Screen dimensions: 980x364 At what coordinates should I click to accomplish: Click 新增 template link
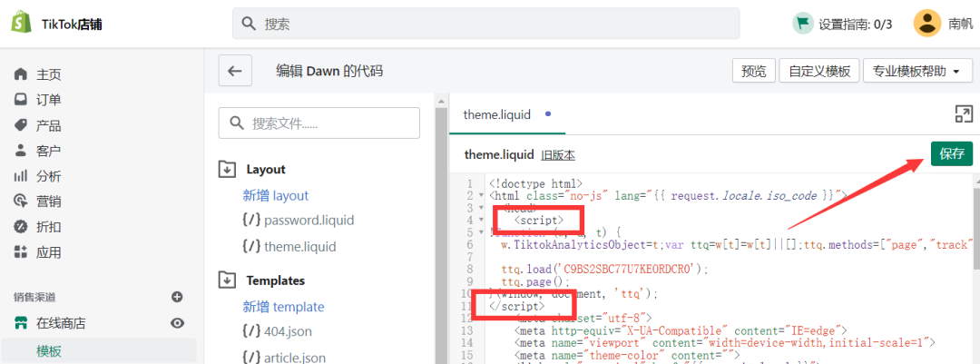[284, 307]
